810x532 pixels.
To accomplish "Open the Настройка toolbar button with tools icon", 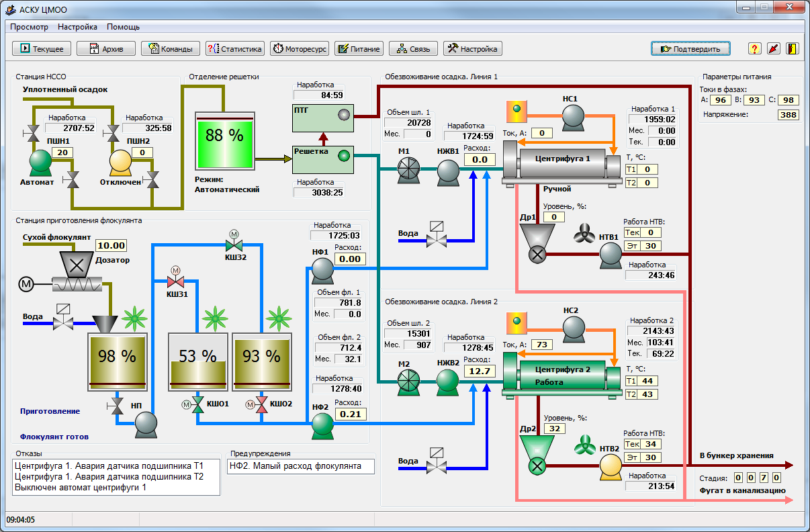I will 473,48.
